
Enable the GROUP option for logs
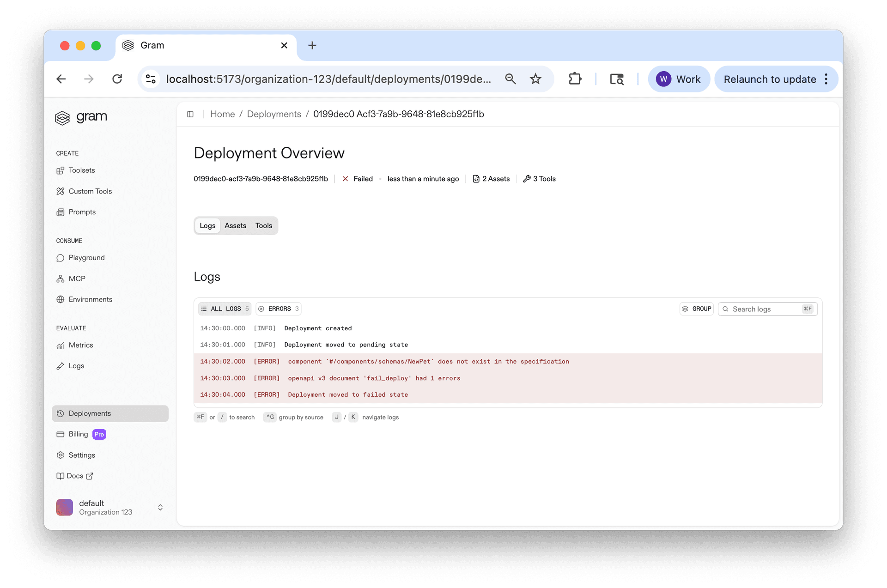[697, 309]
